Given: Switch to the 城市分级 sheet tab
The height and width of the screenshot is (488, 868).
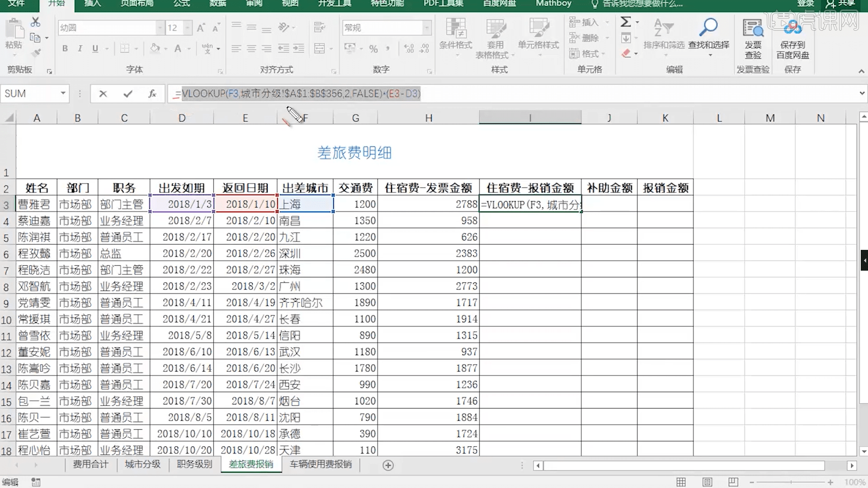Looking at the screenshot, I should (142, 465).
